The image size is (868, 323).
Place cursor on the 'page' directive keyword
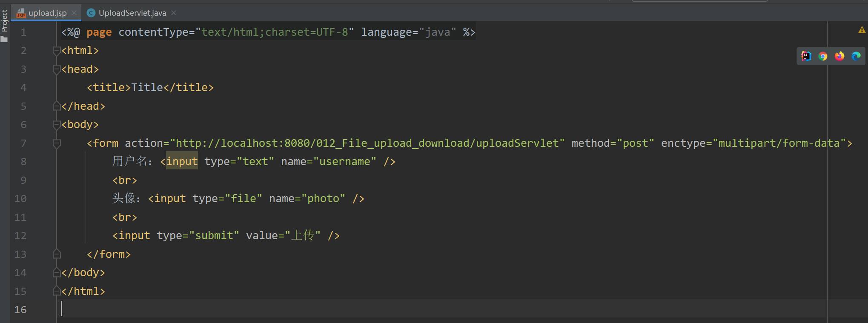point(99,32)
